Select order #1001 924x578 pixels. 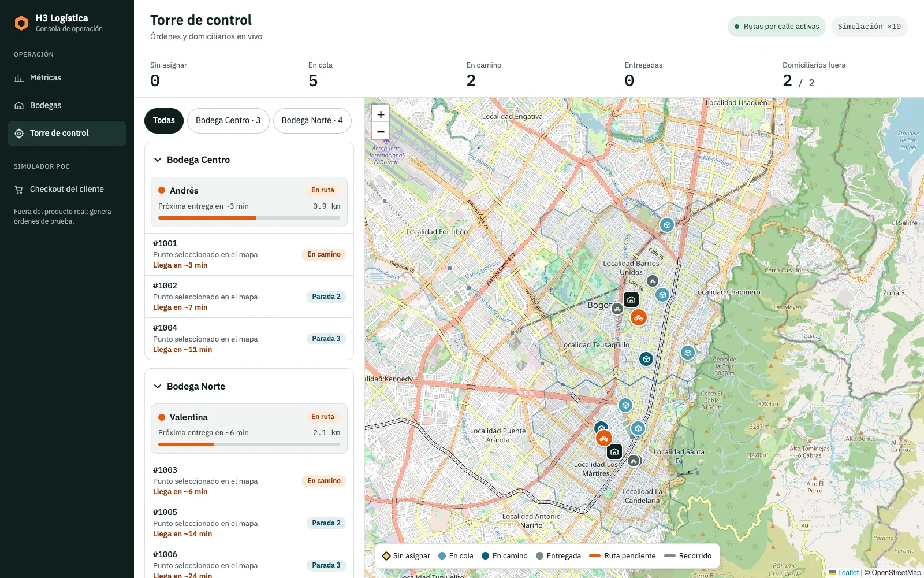click(249, 254)
